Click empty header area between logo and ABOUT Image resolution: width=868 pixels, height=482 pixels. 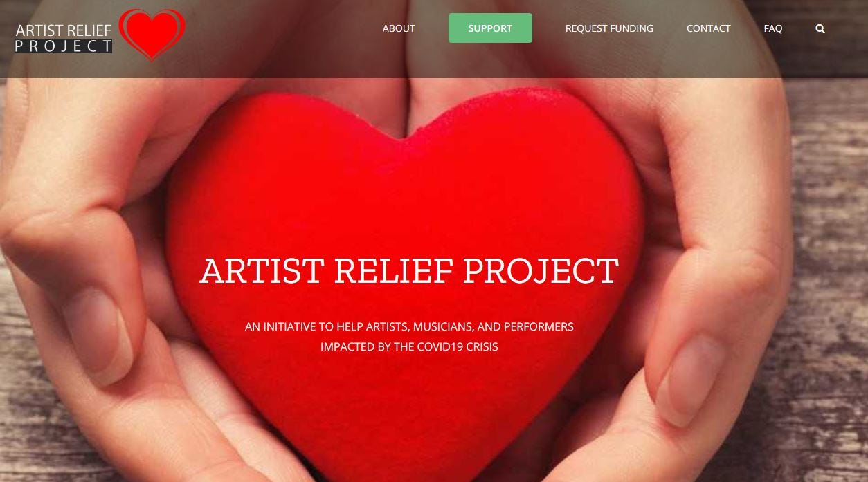[x=284, y=28]
